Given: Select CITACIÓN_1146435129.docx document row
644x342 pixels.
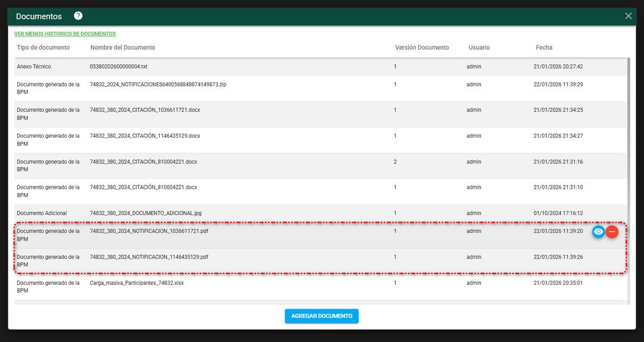Looking at the screenshot, I should (x=145, y=136).
